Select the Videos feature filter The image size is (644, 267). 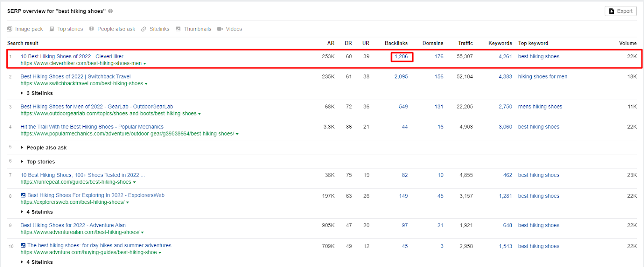(230, 29)
